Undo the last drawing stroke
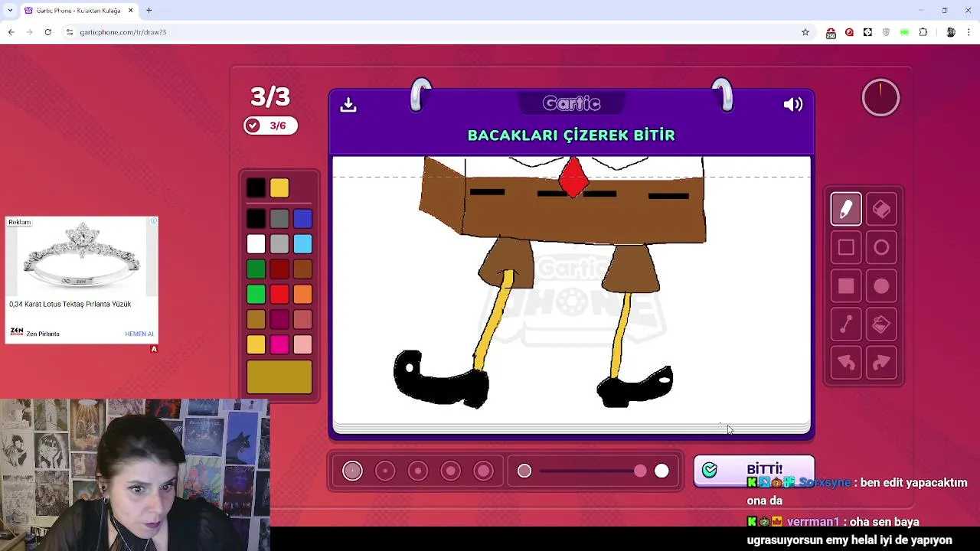This screenshot has width=980, height=551. click(846, 363)
